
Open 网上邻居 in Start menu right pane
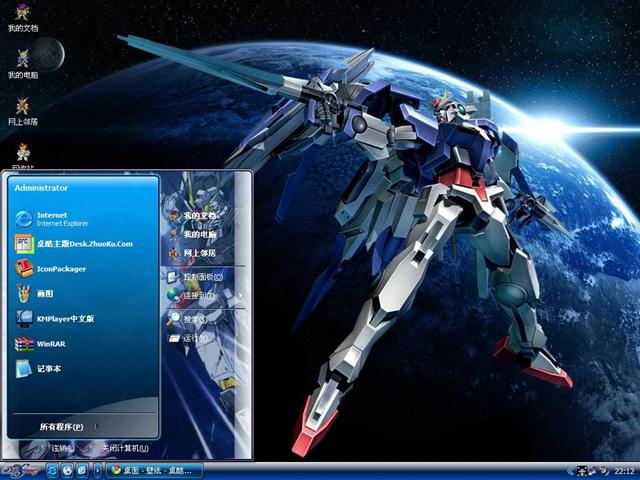192,253
